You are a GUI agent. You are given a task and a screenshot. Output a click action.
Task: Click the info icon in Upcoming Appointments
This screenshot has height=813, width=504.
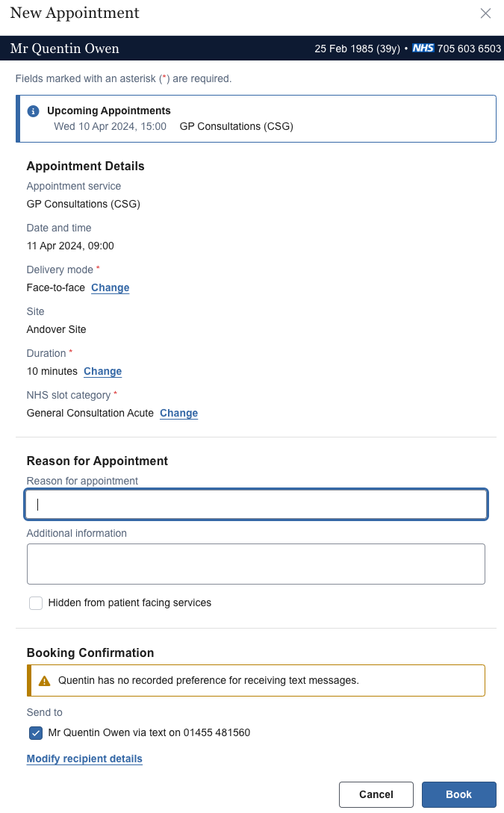click(33, 111)
